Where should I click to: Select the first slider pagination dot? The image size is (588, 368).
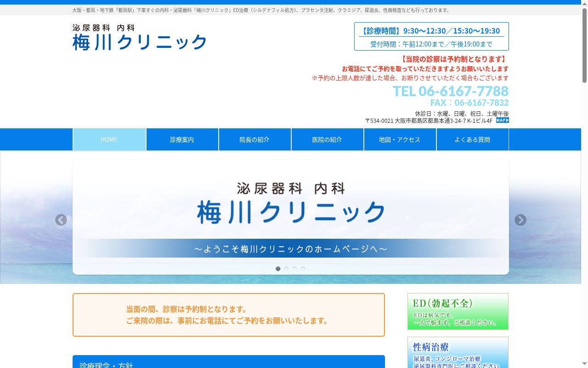tap(278, 269)
